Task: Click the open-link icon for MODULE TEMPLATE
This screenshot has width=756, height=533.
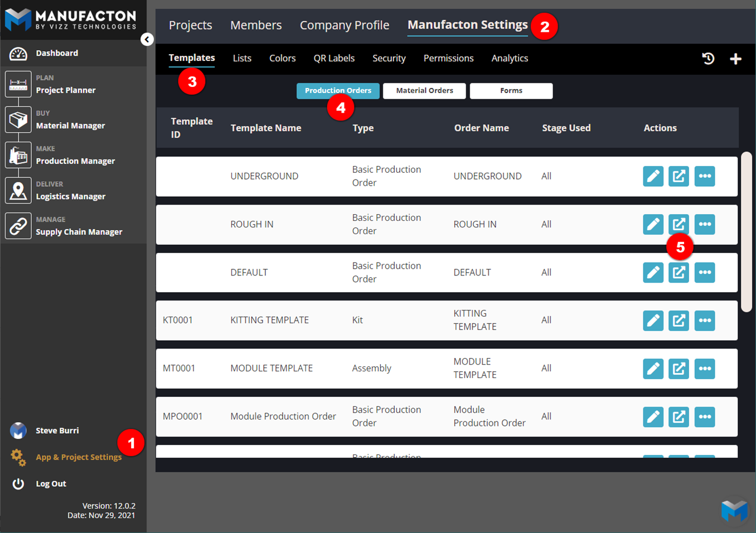Action: click(x=679, y=369)
